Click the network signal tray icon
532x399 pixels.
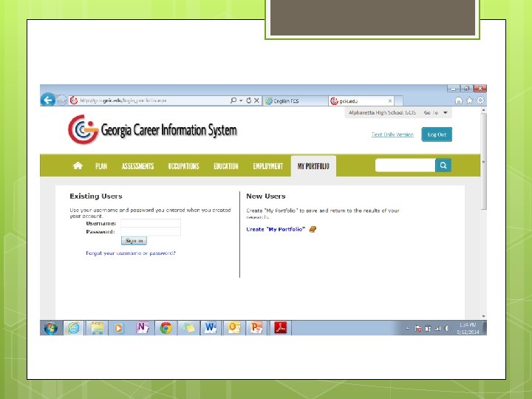click(438, 328)
